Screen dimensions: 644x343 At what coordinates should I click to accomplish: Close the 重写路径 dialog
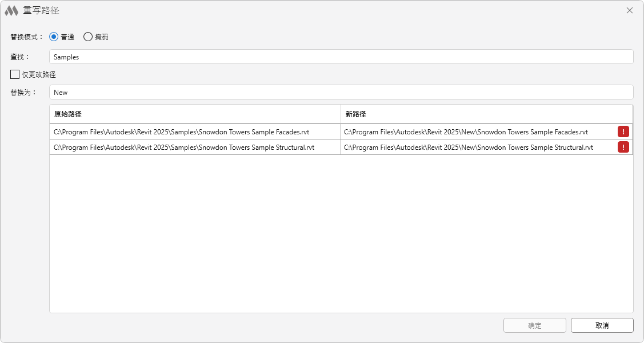(629, 10)
